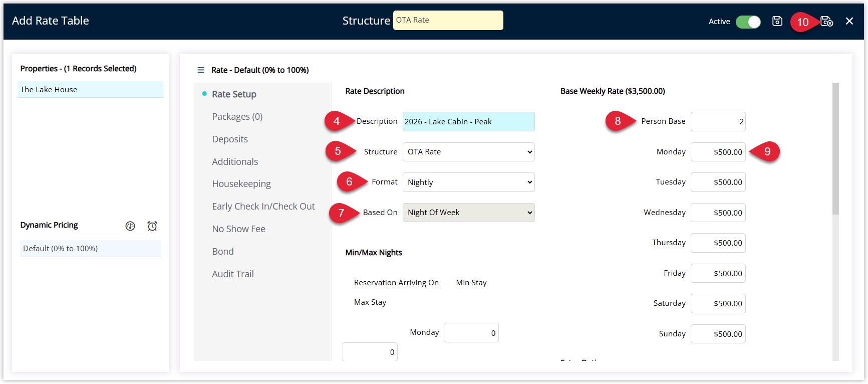This screenshot has height=384, width=868.
Task: Click the Dynamic Pricing occupancy gauge icon
Action: tap(130, 226)
